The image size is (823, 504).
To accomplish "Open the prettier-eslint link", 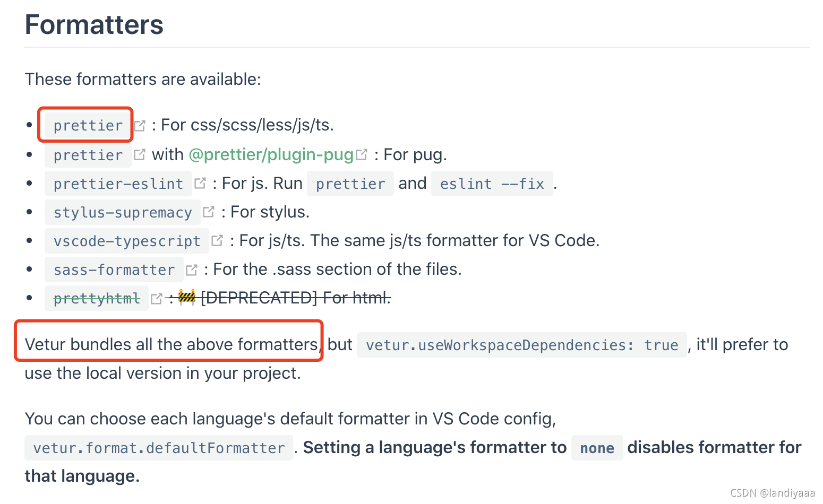I will pyautogui.click(x=118, y=184).
